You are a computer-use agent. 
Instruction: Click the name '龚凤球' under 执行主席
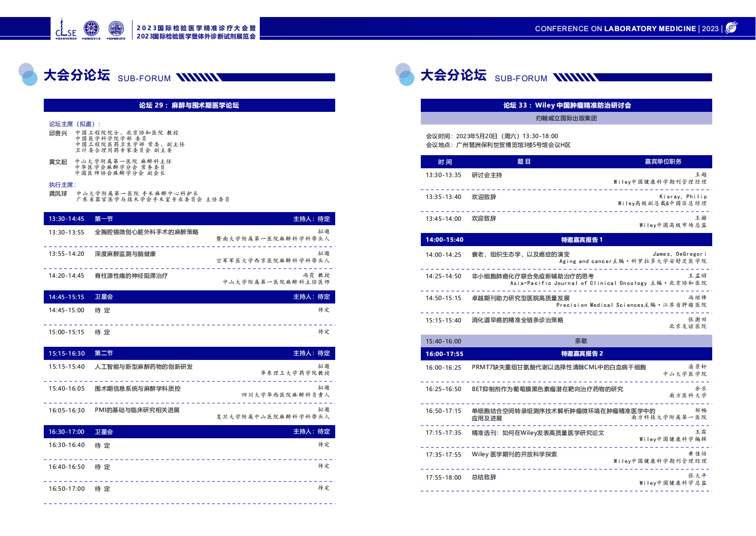pyautogui.click(x=58, y=194)
